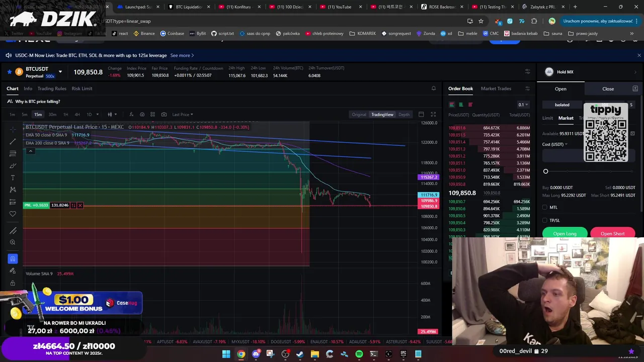Open the 0.1 order book grouping dropdown
The image size is (644, 362).
click(524, 105)
